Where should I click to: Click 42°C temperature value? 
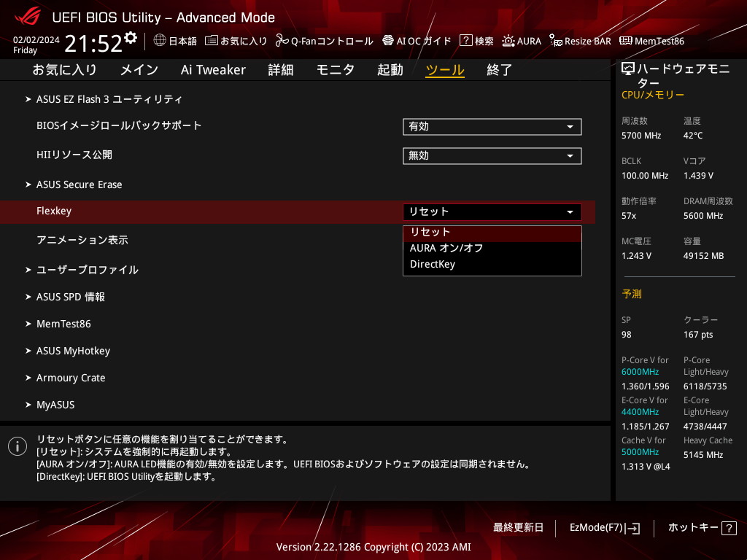693,136
